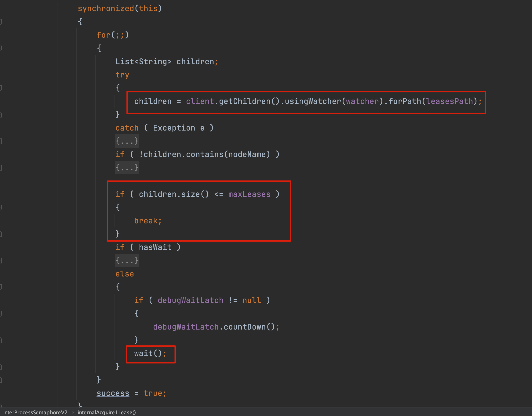Collapse fold marker for children.size() if block
The height and width of the screenshot is (416, 532).
[x=1, y=208]
